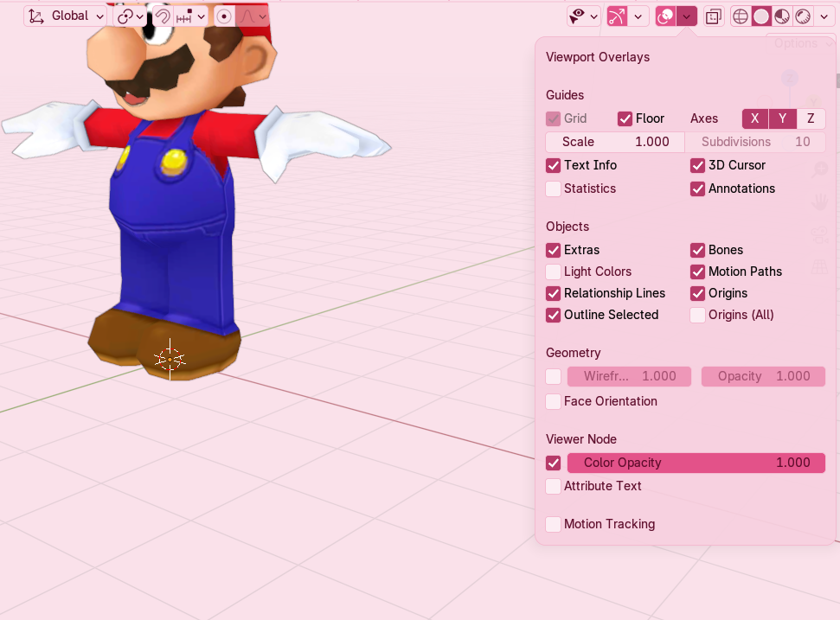
Task: Uncheck Outline Selected
Action: point(554,315)
